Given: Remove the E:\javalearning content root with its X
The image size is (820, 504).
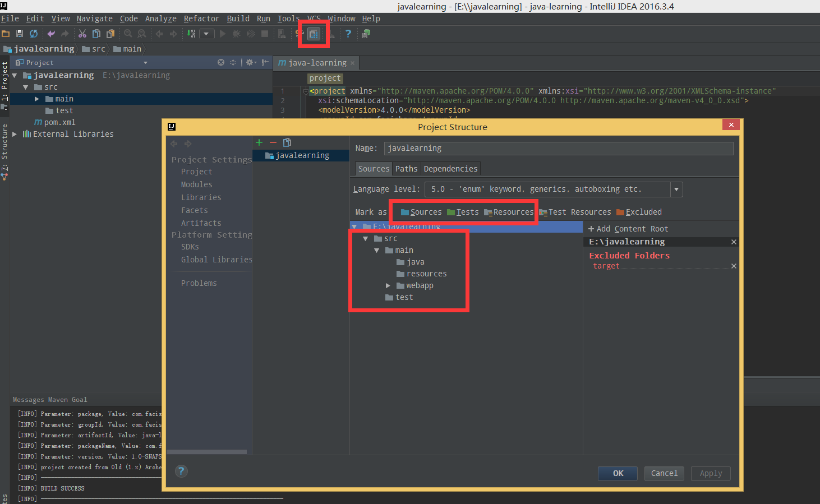Looking at the screenshot, I should click(734, 242).
